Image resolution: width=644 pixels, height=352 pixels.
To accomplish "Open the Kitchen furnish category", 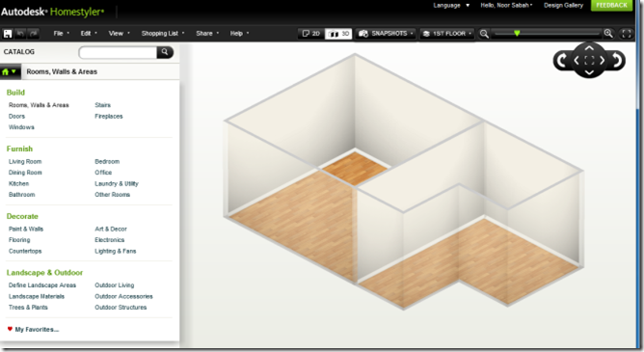I will (x=19, y=183).
